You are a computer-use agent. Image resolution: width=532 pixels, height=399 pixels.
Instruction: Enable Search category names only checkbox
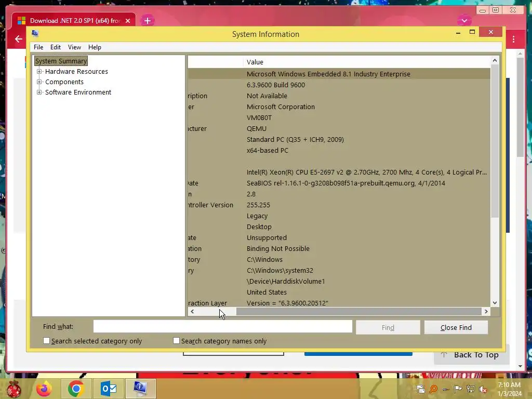tap(176, 341)
